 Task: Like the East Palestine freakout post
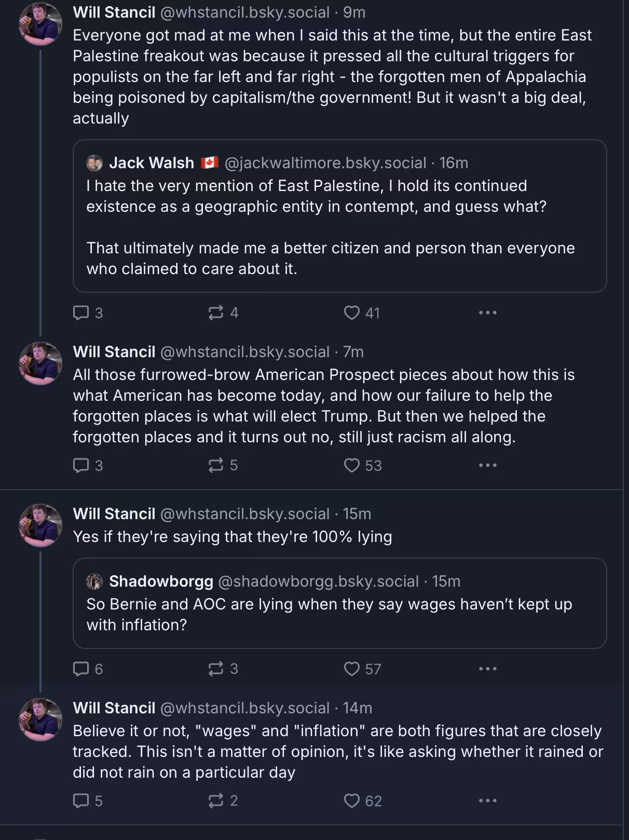click(352, 313)
